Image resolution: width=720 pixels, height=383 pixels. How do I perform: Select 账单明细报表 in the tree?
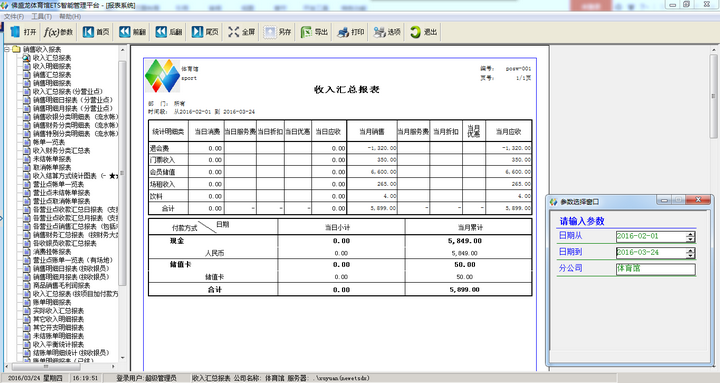pos(52,302)
